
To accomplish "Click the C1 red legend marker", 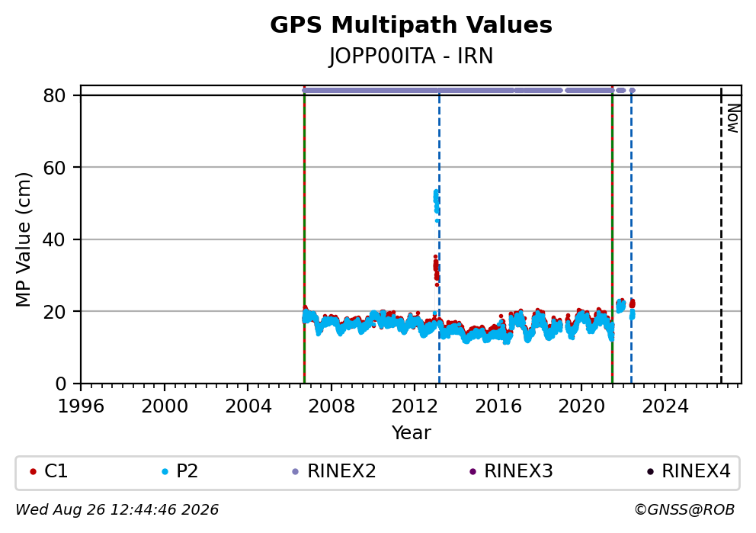I will (x=33, y=472).
